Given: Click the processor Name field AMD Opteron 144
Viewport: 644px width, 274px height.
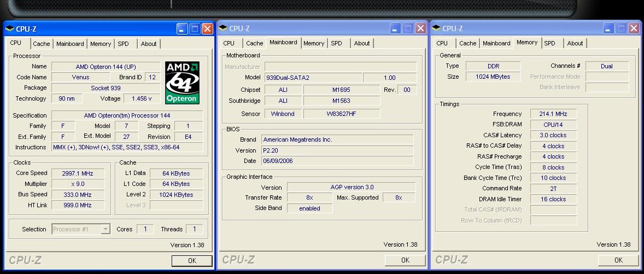Looking at the screenshot, I should click(106, 67).
